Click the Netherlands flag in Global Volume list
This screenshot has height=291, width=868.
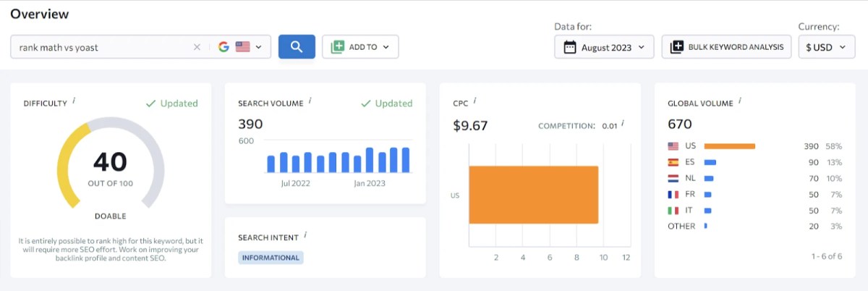tap(673, 178)
